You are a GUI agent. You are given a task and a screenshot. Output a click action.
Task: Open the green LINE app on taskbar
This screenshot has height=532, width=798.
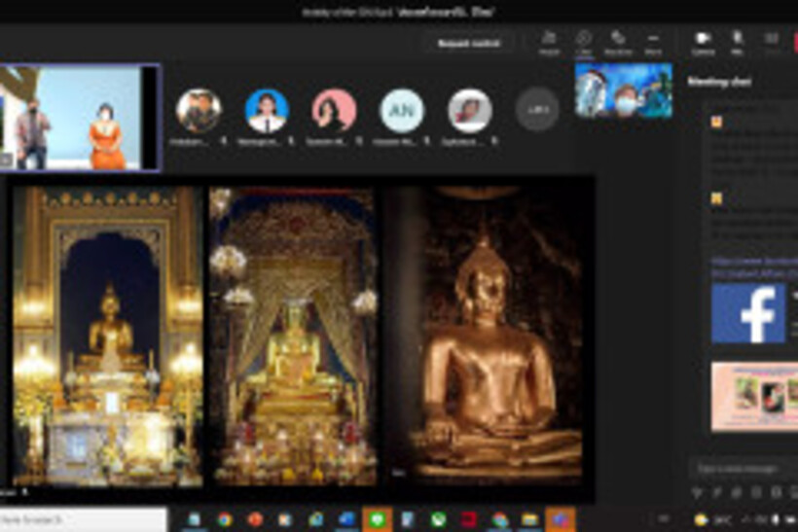[x=377, y=519]
